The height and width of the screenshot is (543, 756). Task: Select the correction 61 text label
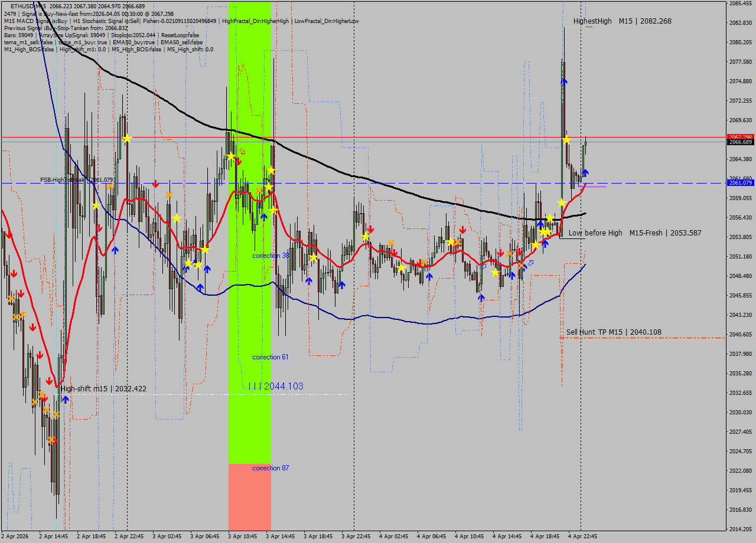click(x=271, y=357)
